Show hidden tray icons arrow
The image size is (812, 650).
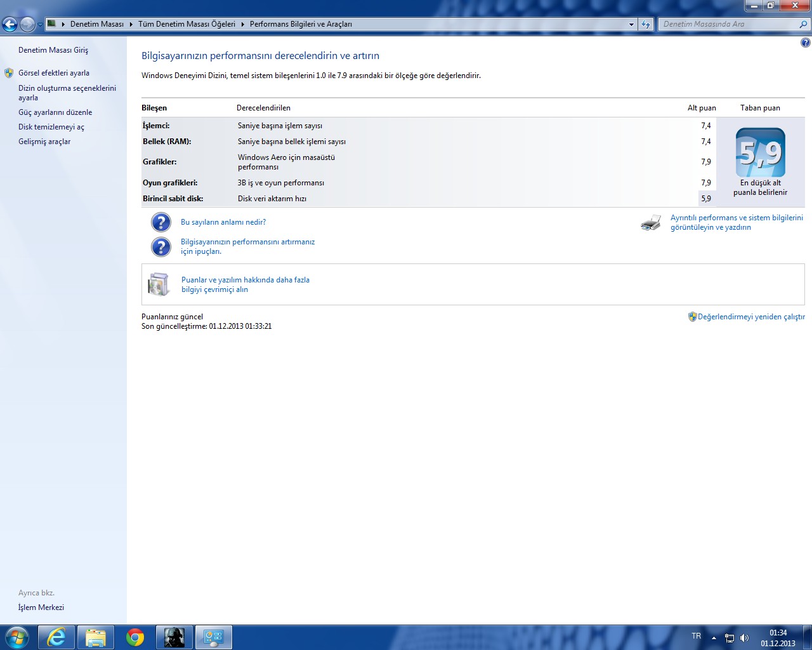click(x=714, y=638)
